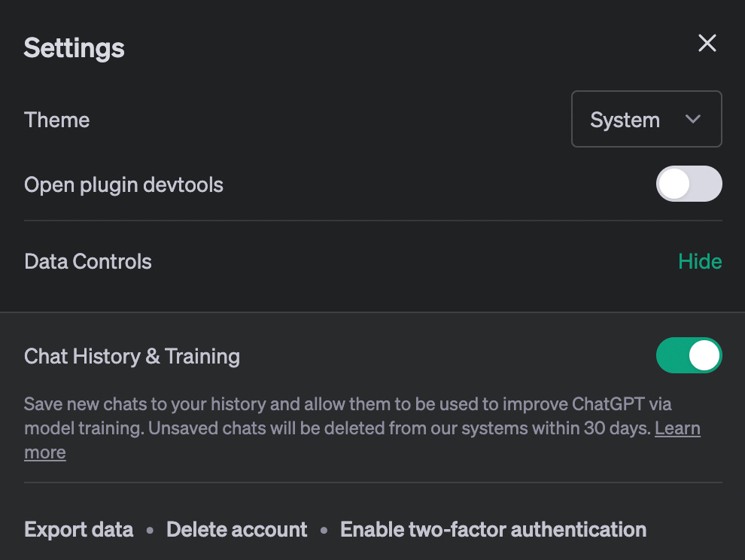This screenshot has width=745, height=560.
Task: Click the Chat History & Training label
Action: click(x=132, y=357)
